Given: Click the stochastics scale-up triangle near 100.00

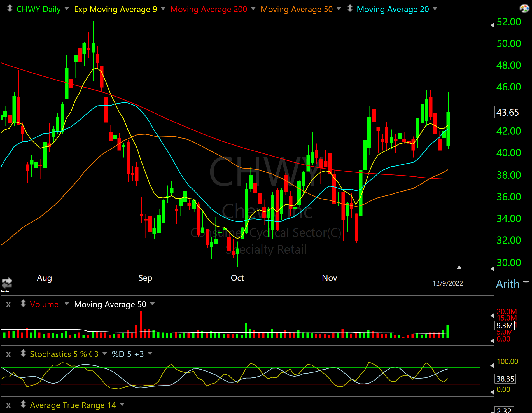Looking at the screenshot, I should pyautogui.click(x=493, y=365).
